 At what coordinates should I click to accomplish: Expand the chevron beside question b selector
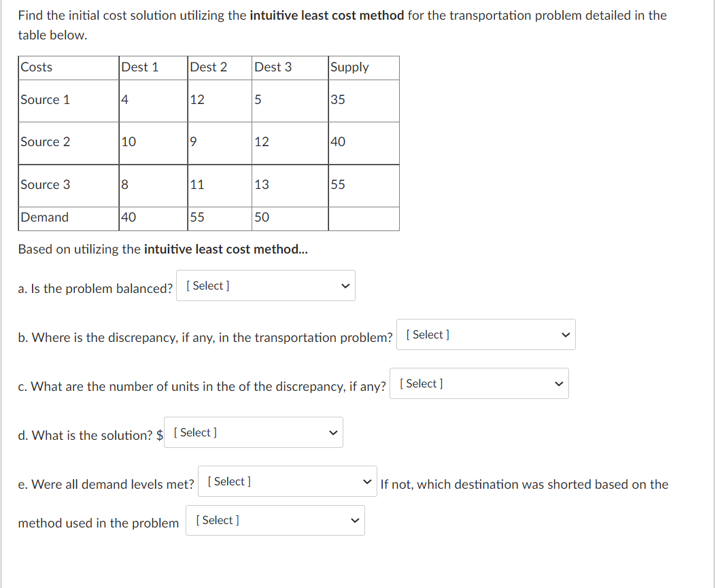click(x=566, y=334)
